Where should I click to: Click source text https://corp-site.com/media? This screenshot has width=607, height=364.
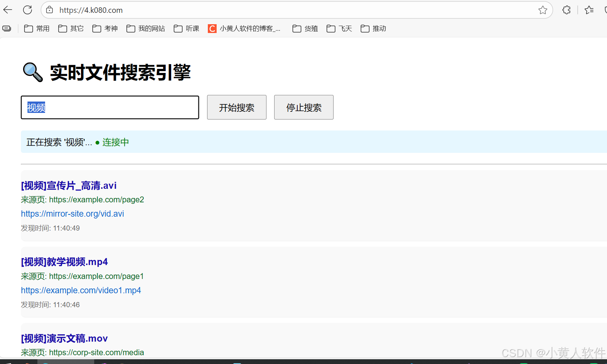tap(96, 353)
